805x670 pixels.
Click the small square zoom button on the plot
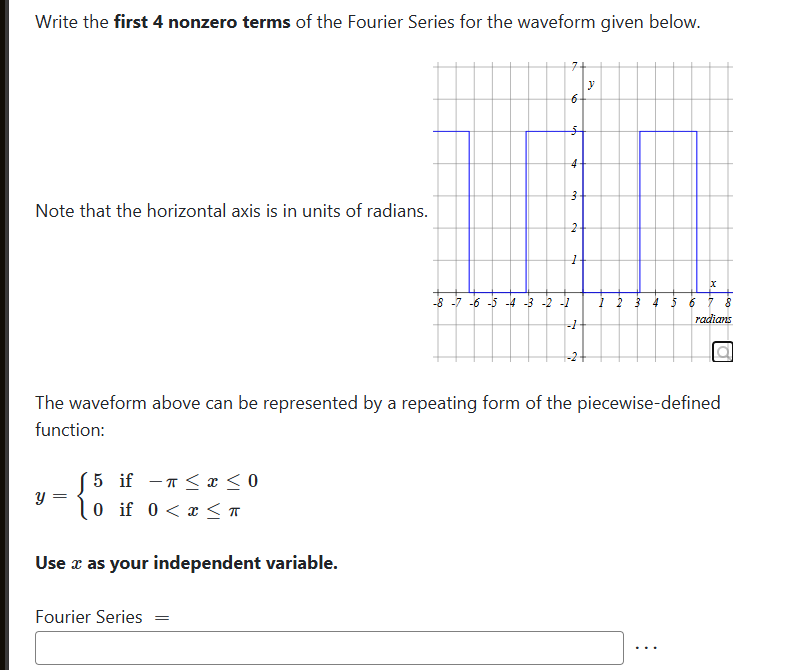(722, 351)
